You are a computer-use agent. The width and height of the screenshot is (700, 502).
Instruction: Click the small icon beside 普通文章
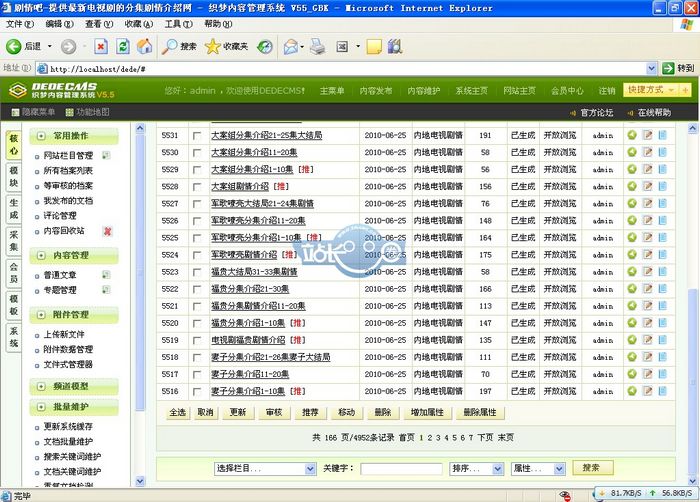coord(106,275)
